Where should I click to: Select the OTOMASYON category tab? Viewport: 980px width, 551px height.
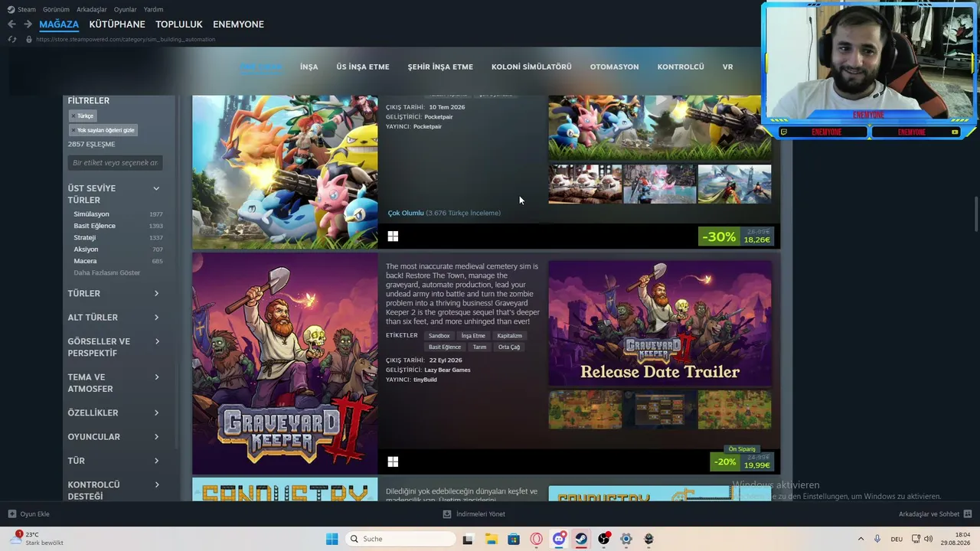pyautogui.click(x=614, y=67)
